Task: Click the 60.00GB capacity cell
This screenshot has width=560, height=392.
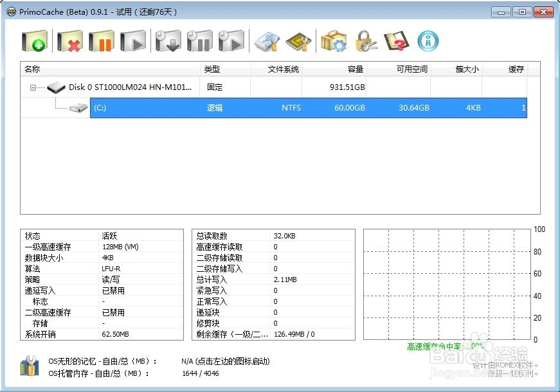Action: (349, 108)
